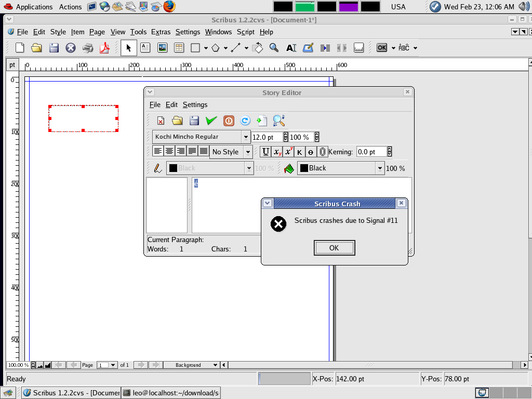
Task: Click the green checkmark Update and Exit icon
Action: pos(211,121)
